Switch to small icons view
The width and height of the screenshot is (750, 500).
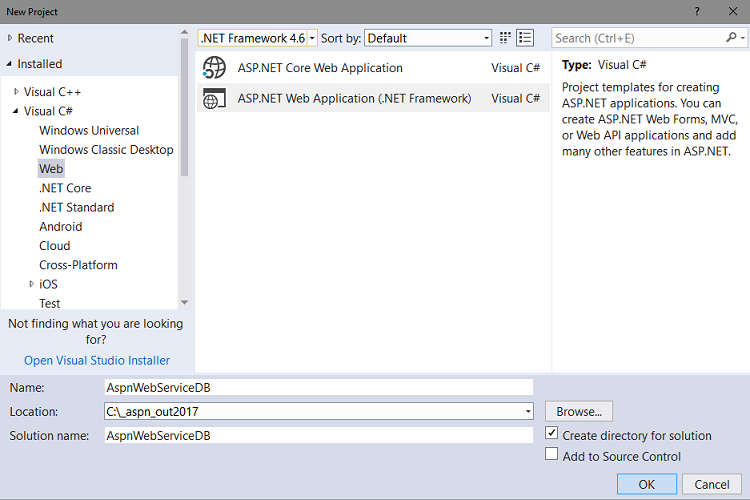tap(505, 38)
